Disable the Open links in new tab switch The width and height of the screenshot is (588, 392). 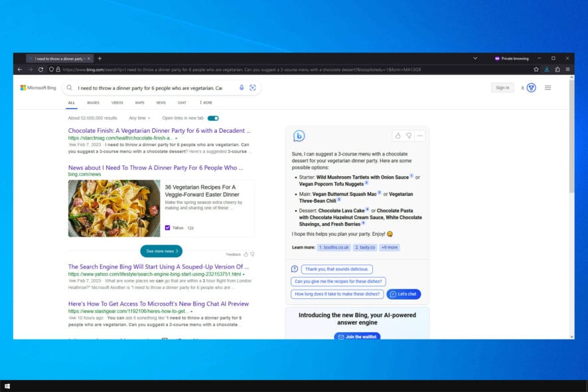pyautogui.click(x=212, y=118)
